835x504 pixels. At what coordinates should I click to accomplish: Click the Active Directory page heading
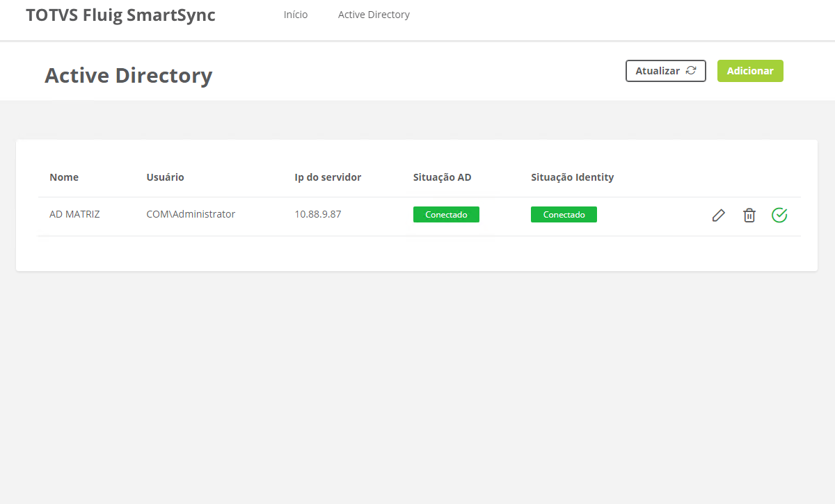[x=129, y=75]
